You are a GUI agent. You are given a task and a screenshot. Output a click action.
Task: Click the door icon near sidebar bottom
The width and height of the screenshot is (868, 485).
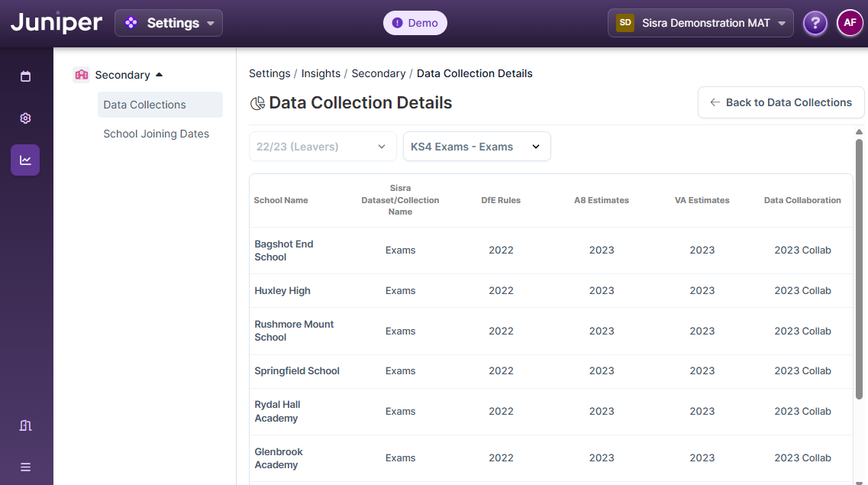(x=25, y=425)
